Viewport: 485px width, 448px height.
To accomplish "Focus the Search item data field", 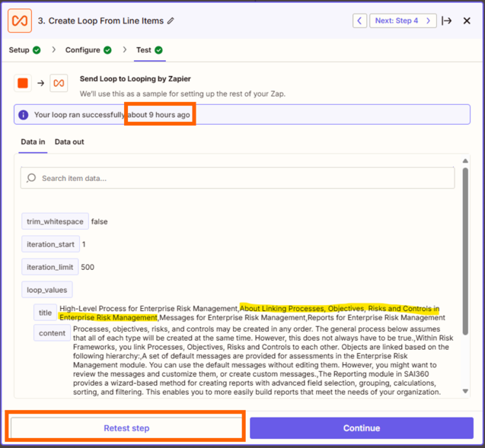I will [238, 178].
